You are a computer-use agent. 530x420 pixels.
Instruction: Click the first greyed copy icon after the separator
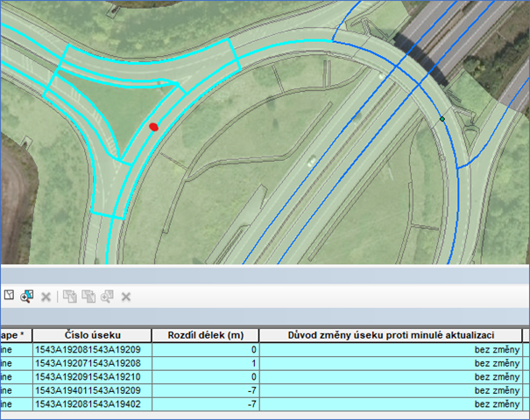point(71,297)
